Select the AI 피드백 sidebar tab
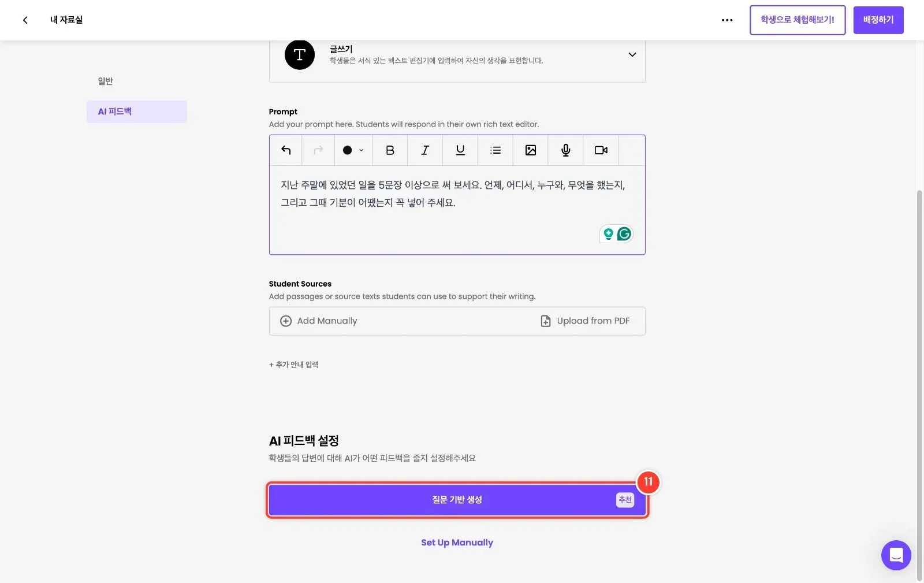This screenshot has height=583, width=924. pyautogui.click(x=137, y=112)
